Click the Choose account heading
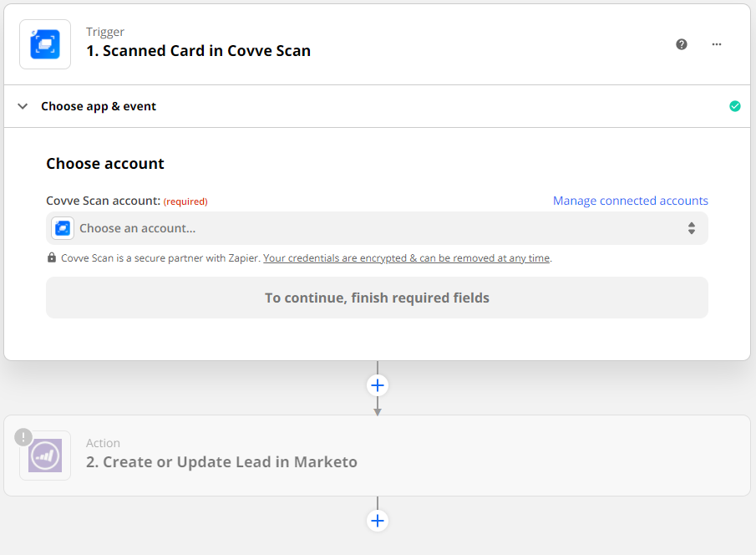This screenshot has width=756, height=555. pos(105,164)
